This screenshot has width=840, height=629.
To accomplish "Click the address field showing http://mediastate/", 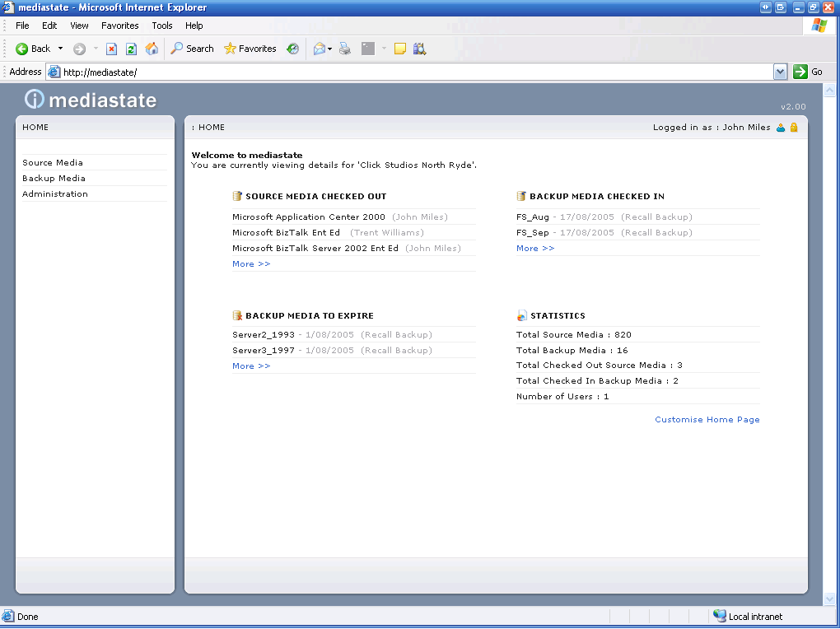I will pos(410,72).
